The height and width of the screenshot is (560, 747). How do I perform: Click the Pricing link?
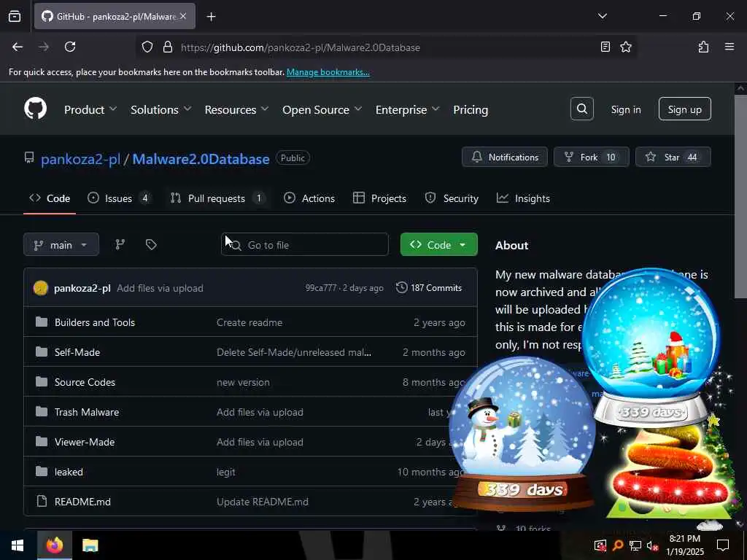(471, 109)
